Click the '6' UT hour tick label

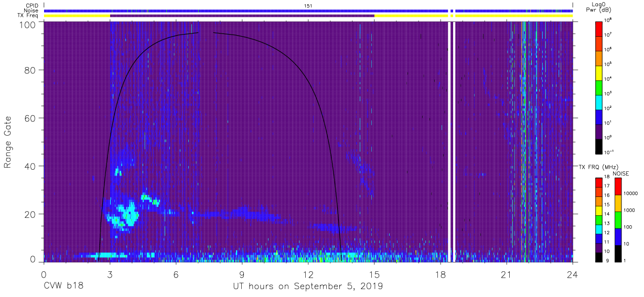point(176,274)
